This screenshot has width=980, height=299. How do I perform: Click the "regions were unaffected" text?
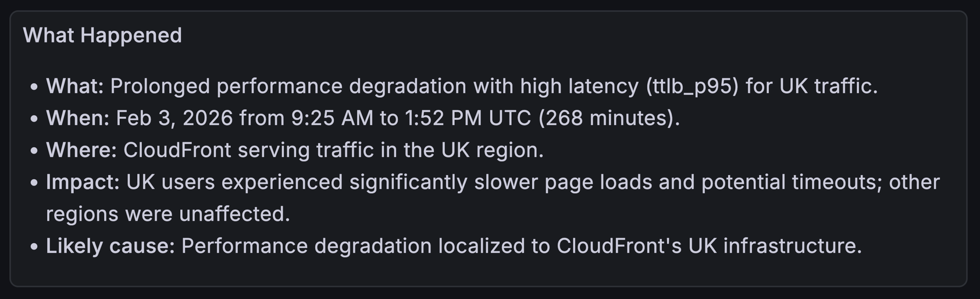click(168, 214)
